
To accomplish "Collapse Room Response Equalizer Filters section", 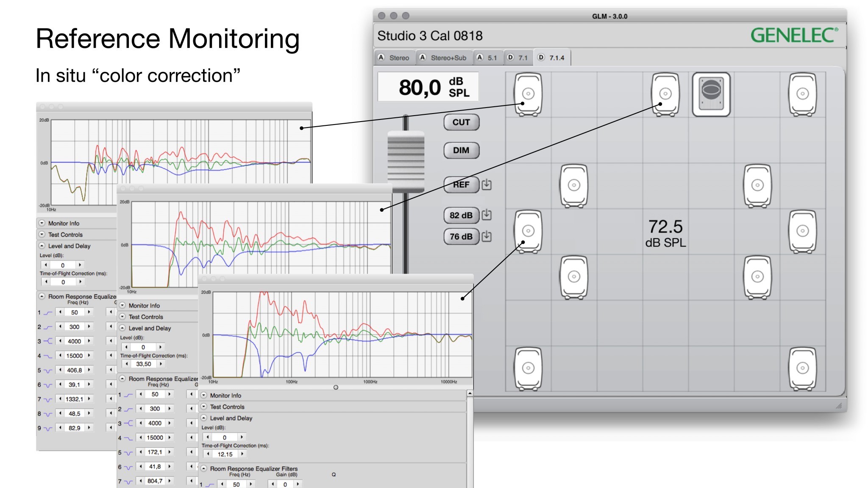I will 204,469.
